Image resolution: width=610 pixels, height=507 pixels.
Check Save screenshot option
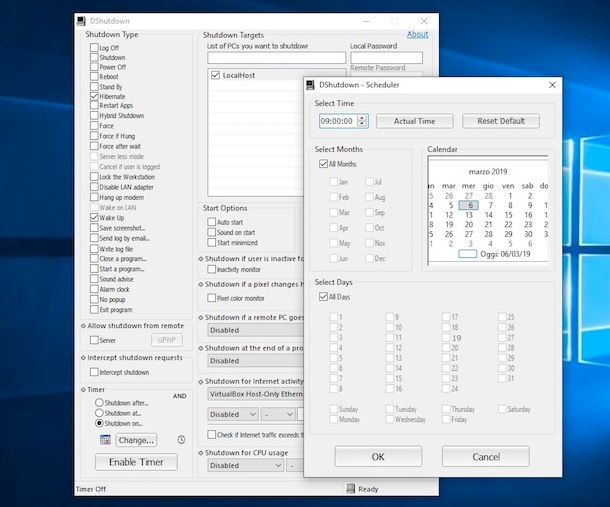(94, 228)
